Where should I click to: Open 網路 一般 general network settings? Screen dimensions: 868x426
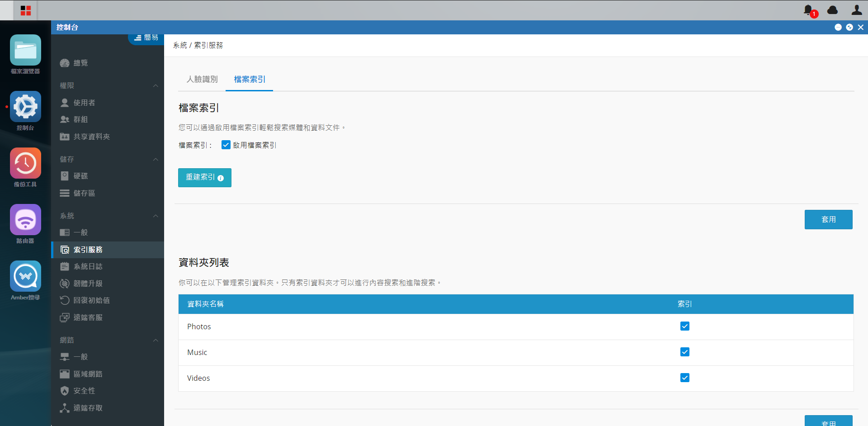pos(108,357)
